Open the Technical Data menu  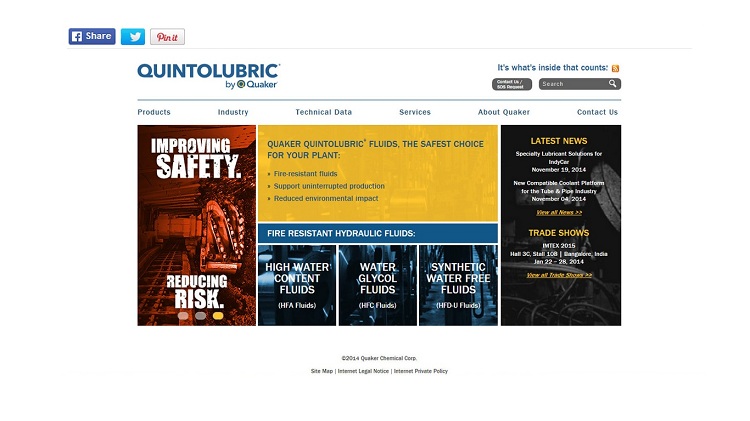coord(323,112)
